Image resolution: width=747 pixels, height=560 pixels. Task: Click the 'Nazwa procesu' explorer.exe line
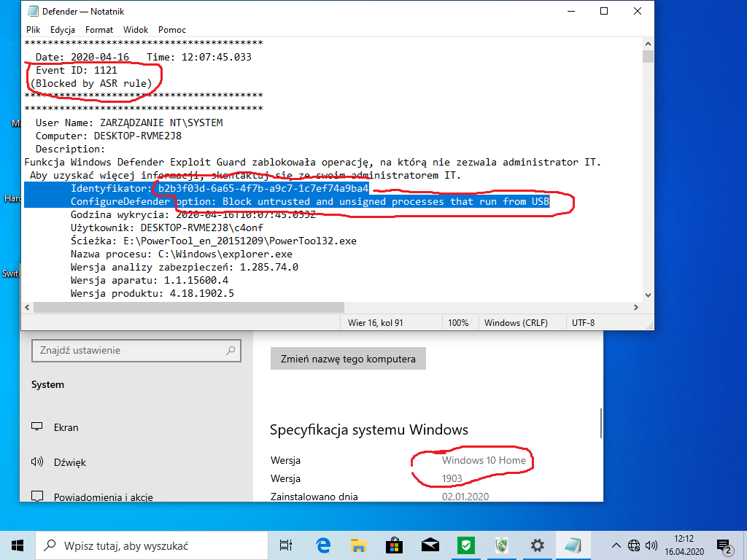click(182, 254)
